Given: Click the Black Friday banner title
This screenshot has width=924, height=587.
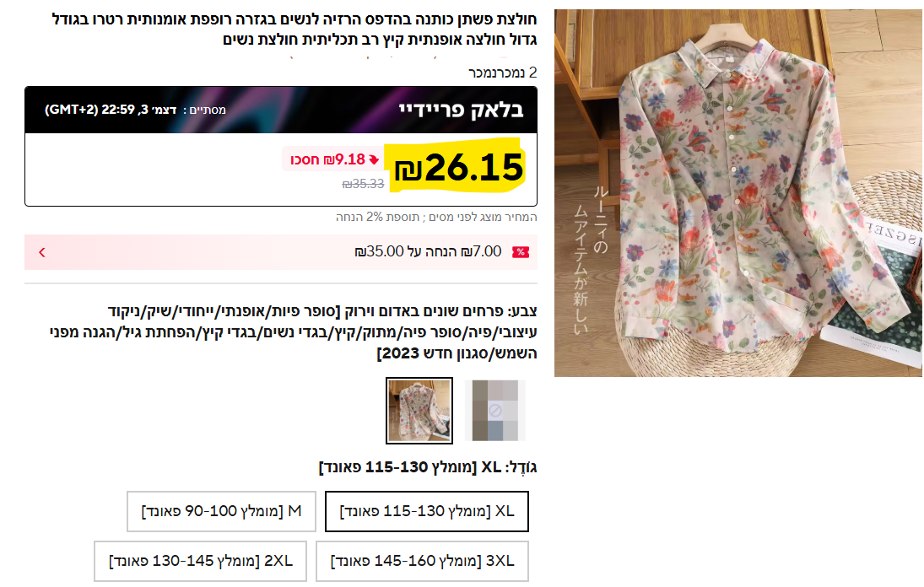Looking at the screenshot, I should (x=461, y=110).
